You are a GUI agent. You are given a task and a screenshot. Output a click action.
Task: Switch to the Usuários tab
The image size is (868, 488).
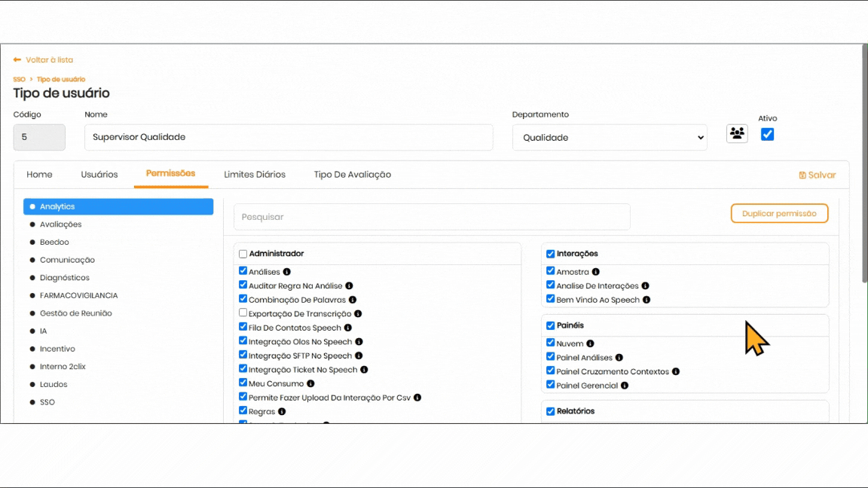(x=99, y=175)
